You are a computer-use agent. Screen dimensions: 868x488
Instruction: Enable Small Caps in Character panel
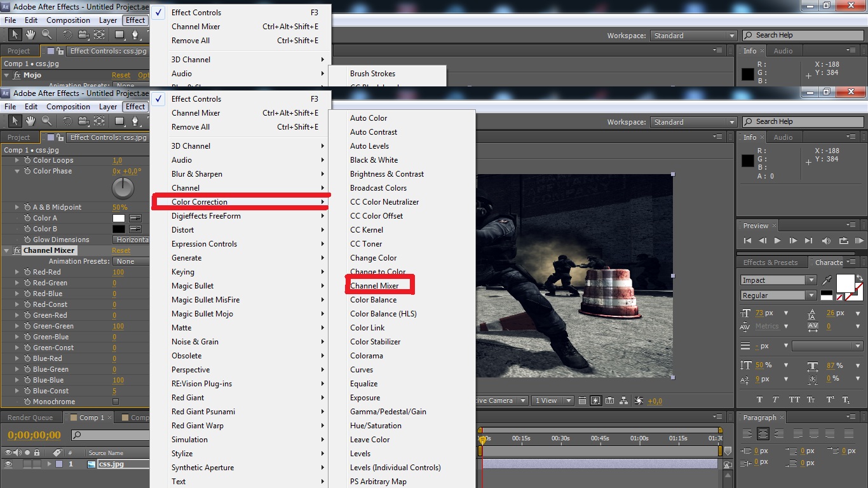tap(811, 400)
